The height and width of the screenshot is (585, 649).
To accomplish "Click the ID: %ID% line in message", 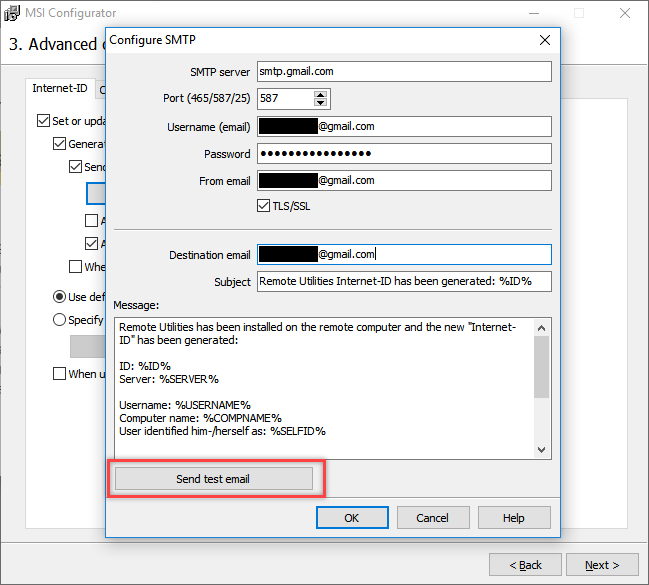I will (x=145, y=366).
